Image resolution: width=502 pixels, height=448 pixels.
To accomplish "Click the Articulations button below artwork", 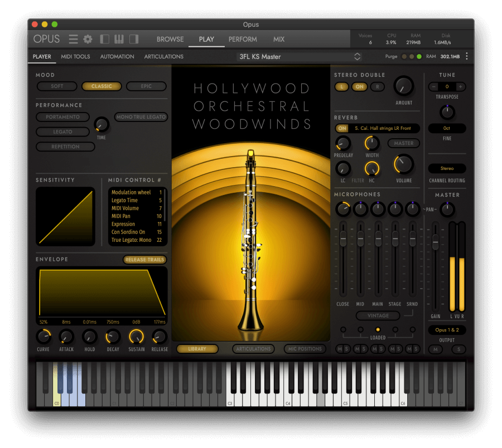I will click(x=254, y=349).
